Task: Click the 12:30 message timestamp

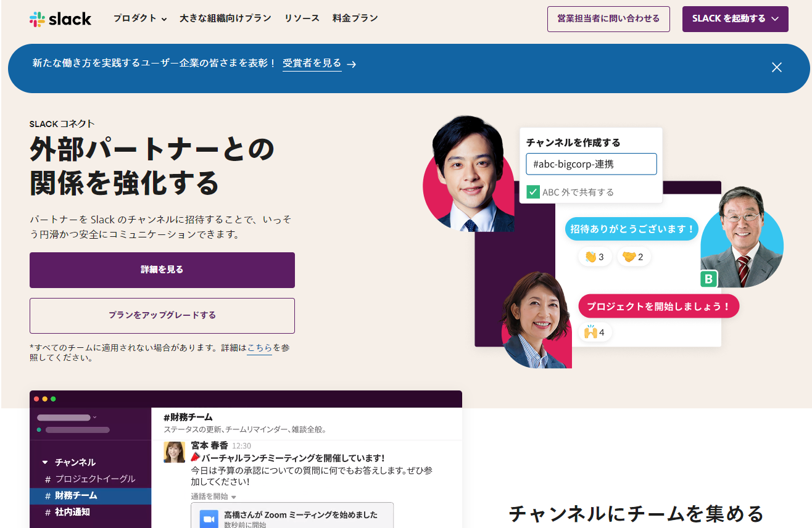Action: tap(241, 446)
